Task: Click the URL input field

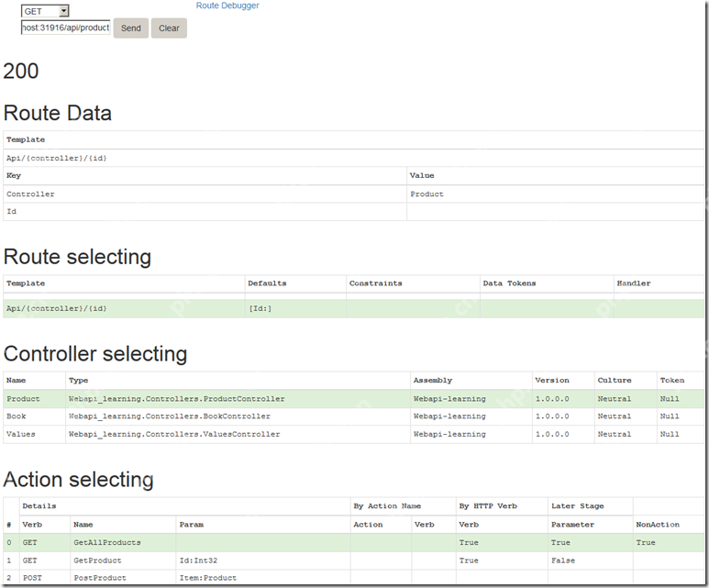Action: pyautogui.click(x=65, y=28)
